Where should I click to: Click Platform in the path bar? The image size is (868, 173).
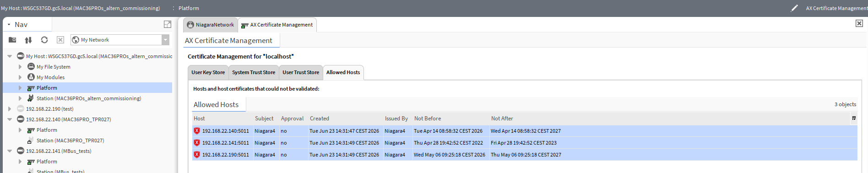click(x=189, y=8)
